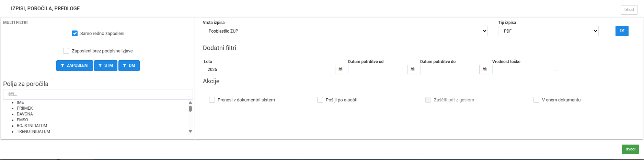Click the list scrollbar down arrow
The width and height of the screenshot is (644, 160).
(190, 132)
